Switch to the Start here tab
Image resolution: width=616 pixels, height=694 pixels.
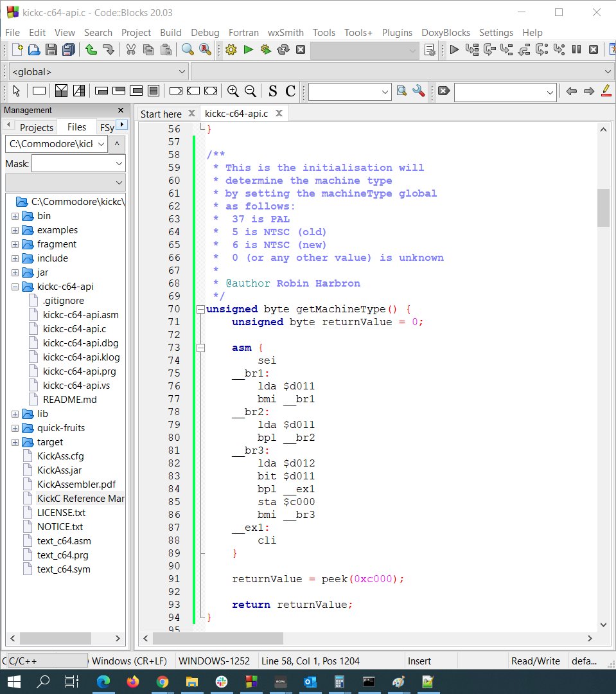click(x=161, y=114)
